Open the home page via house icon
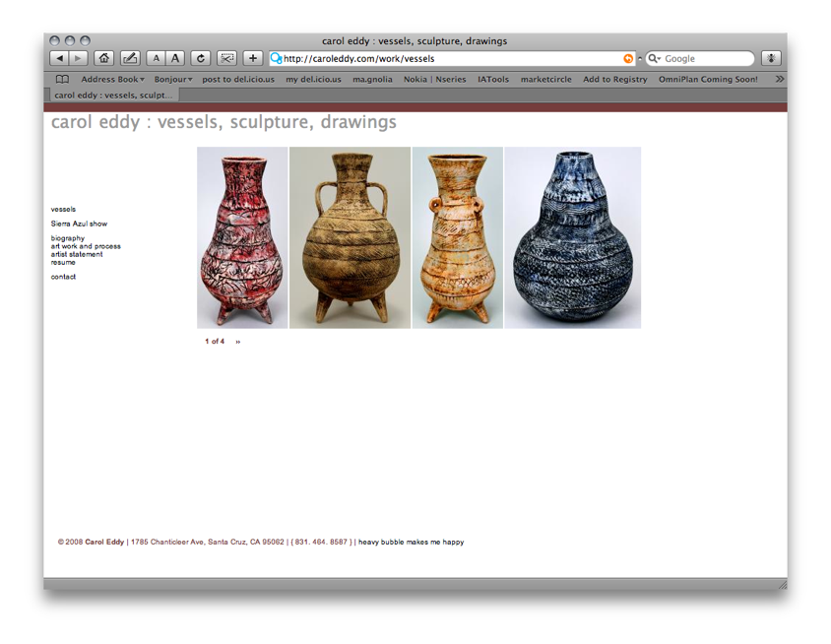The height and width of the screenshot is (644, 831). tap(104, 58)
